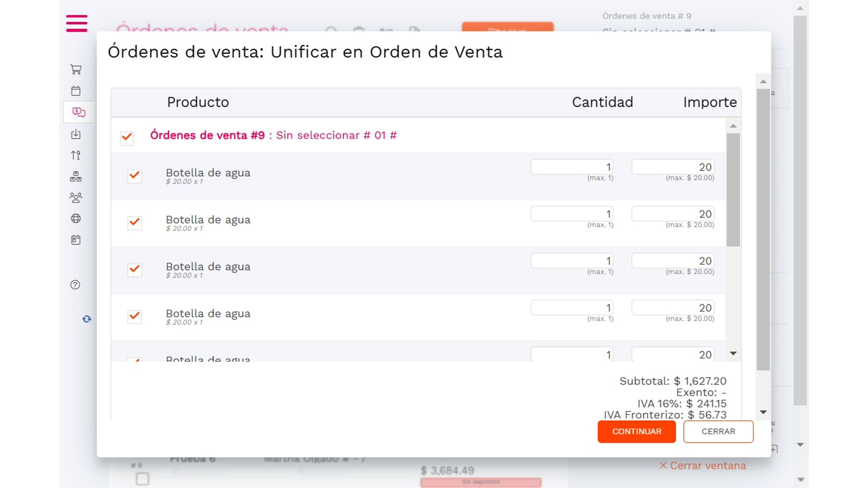The height and width of the screenshot is (488, 868).
Task: Open the inventory boxes sidebar icon
Action: [x=76, y=176]
